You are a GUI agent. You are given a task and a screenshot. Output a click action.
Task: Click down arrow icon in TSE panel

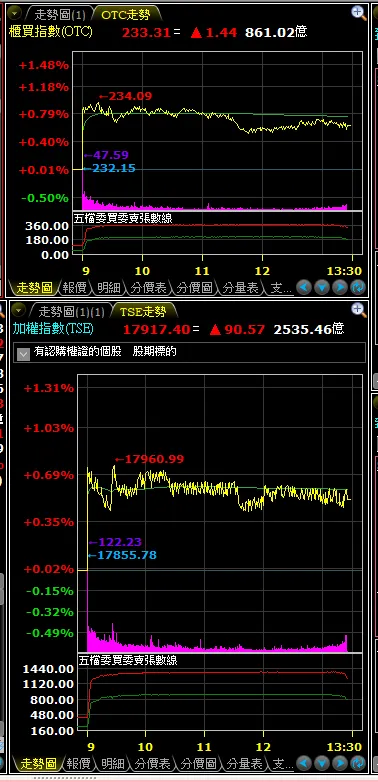click(x=322, y=763)
